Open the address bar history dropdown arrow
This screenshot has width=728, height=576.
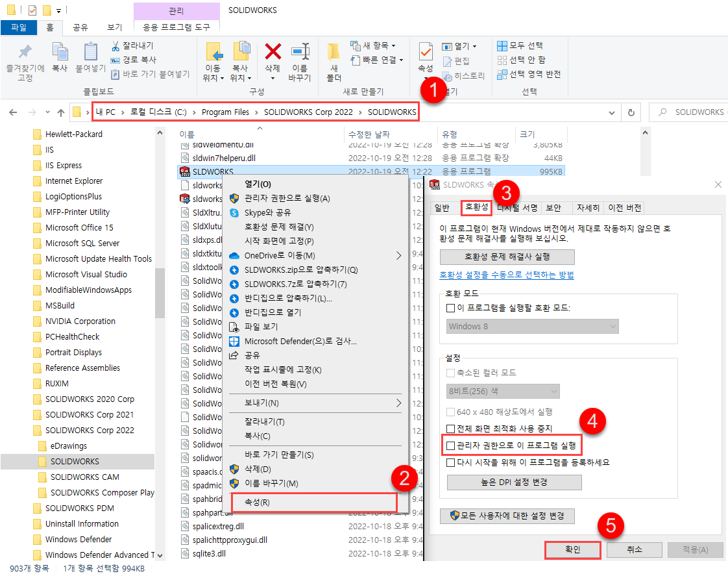[611, 112]
